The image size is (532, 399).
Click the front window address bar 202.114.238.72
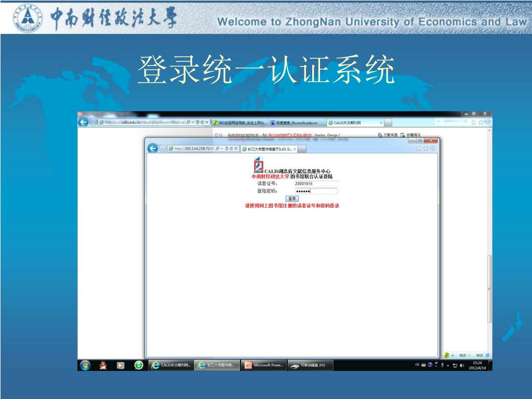click(192, 149)
